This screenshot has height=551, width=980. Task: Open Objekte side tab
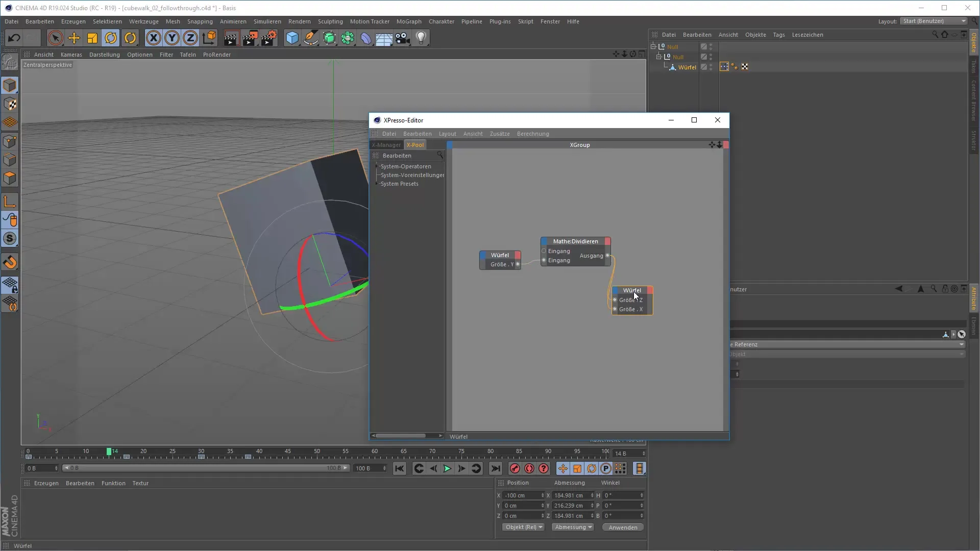point(974,42)
